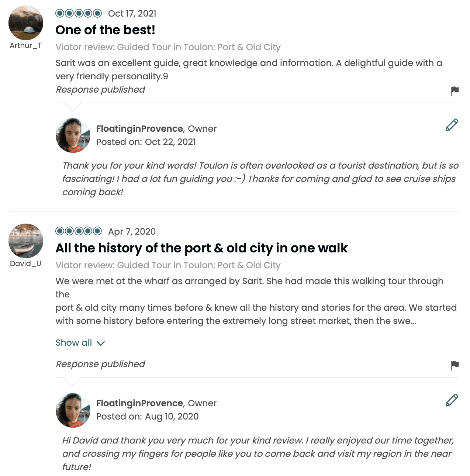The width and height of the screenshot is (470, 476).
Task: Open "All the history of the port" review
Action: [x=201, y=248]
